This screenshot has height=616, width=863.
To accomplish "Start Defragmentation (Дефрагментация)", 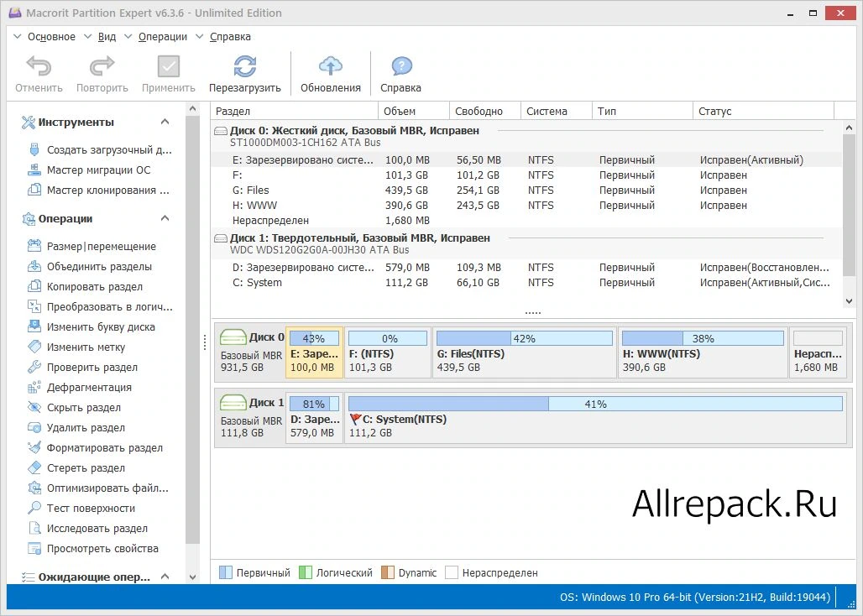I will point(79,387).
